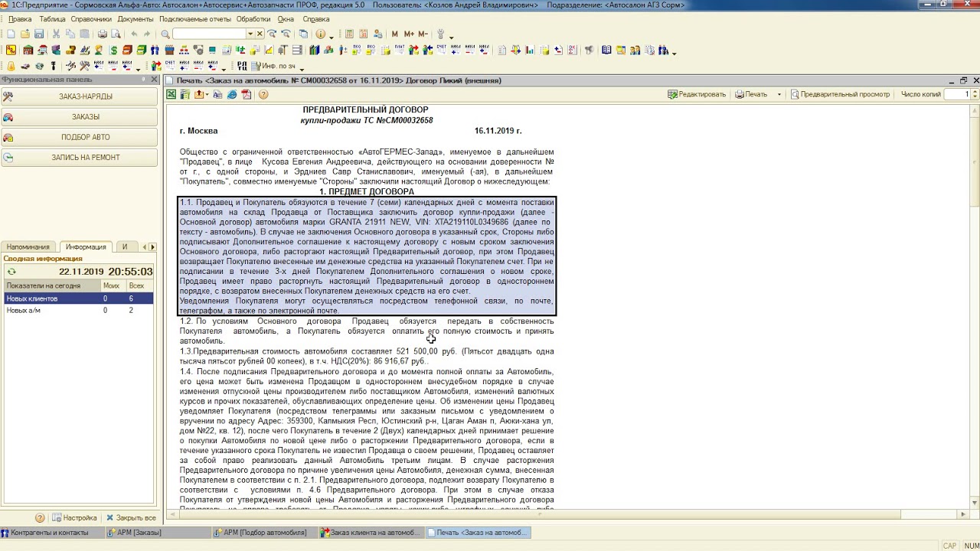Click the Настройка button in panel
The height and width of the screenshot is (551, 980).
(x=75, y=517)
